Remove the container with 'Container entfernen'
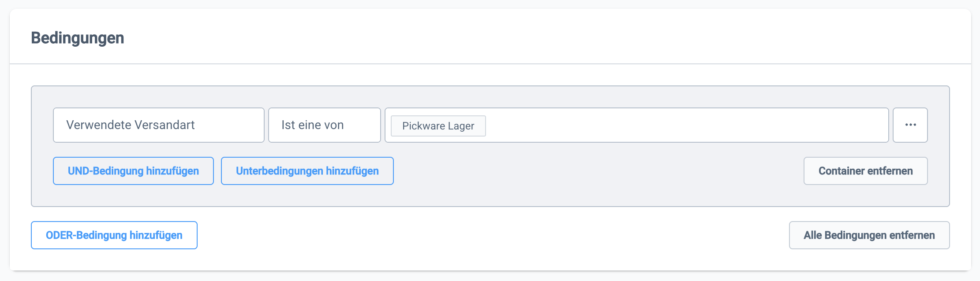This screenshot has height=281, width=980. [865, 171]
